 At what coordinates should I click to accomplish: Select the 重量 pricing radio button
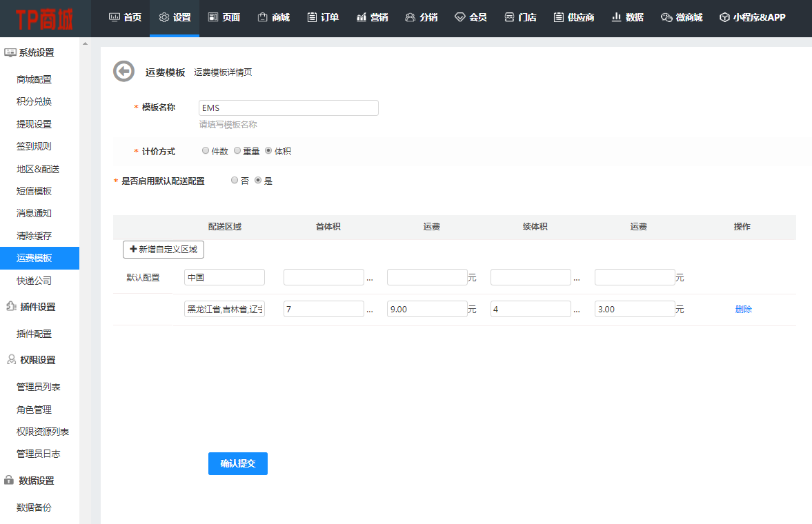point(237,150)
